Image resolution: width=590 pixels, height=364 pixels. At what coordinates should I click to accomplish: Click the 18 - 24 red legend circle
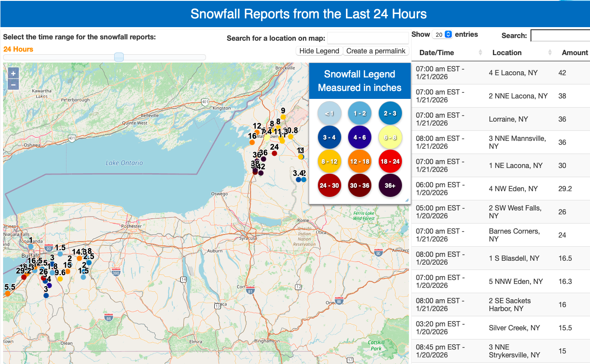(390, 161)
